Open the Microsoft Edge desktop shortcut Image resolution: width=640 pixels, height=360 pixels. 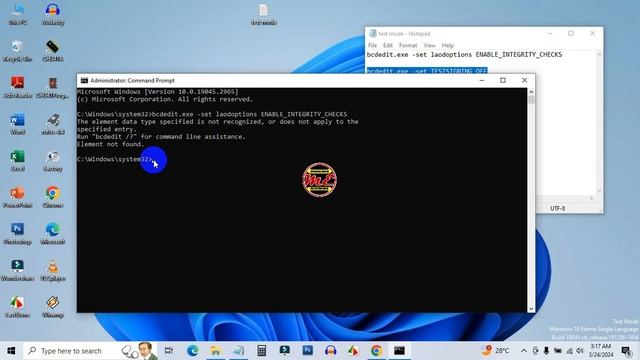[53, 233]
